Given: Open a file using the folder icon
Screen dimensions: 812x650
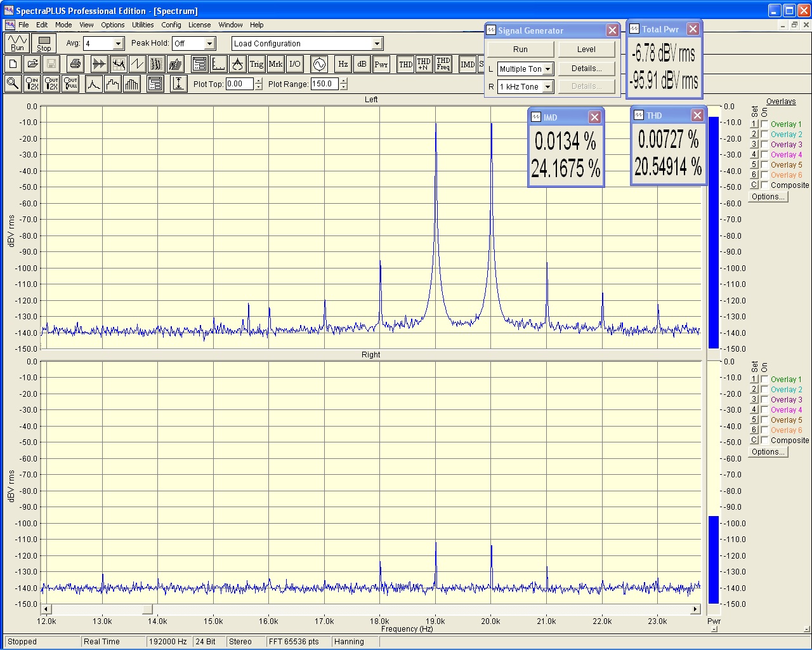Looking at the screenshot, I should pos(32,64).
